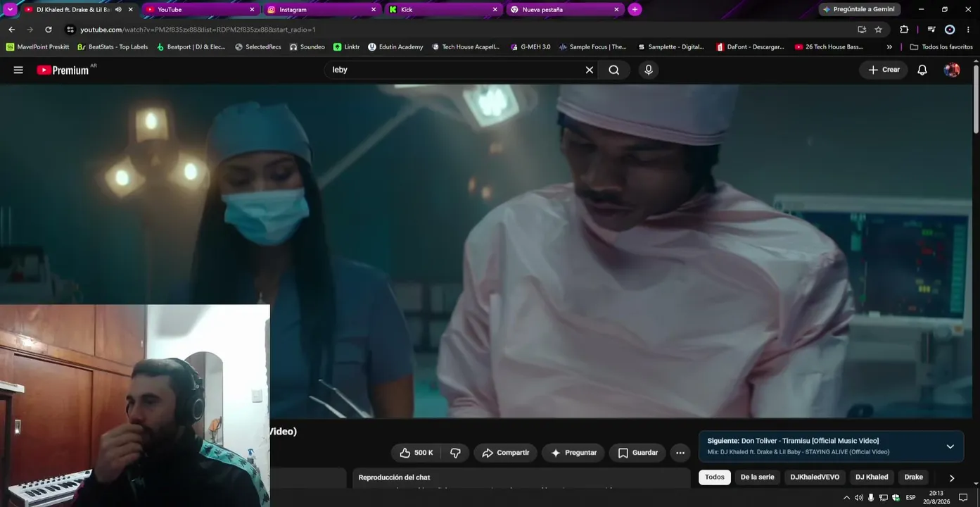This screenshot has width=980, height=507.
Task: Go to YouTube Premium home logo
Action: pyautogui.click(x=63, y=70)
